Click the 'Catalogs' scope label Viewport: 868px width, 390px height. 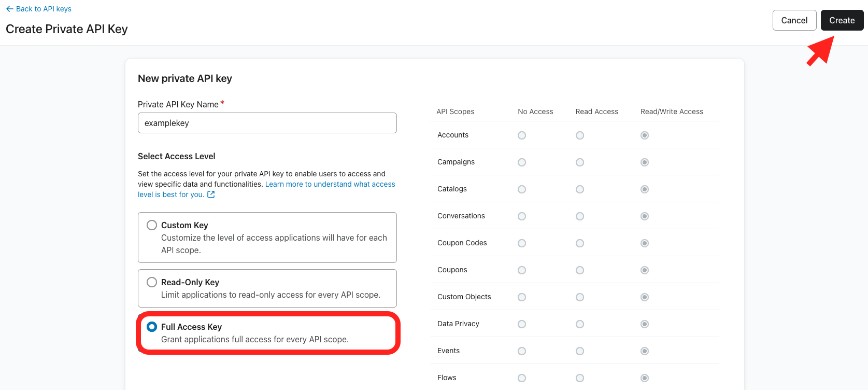coord(452,189)
